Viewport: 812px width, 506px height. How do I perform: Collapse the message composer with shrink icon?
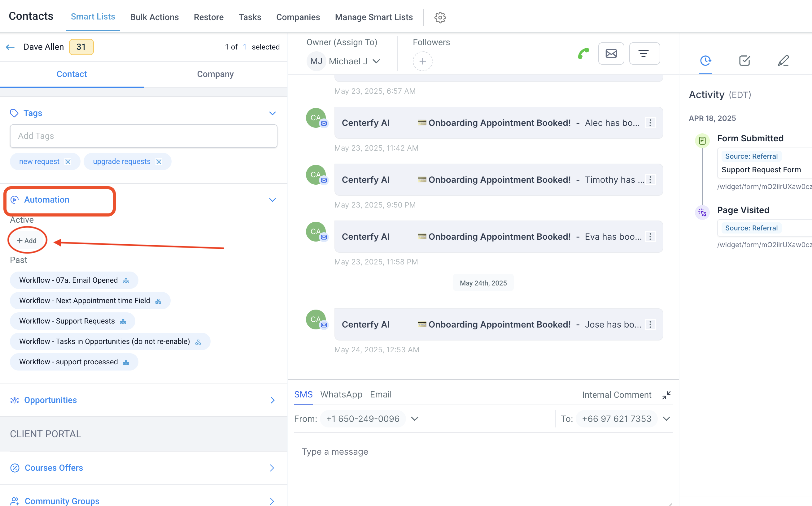point(666,395)
